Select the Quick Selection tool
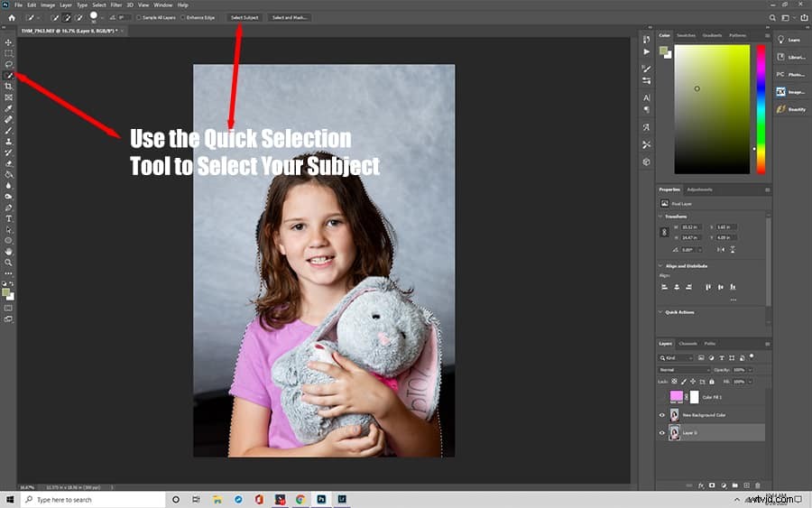812x508 pixels. pos(8,76)
